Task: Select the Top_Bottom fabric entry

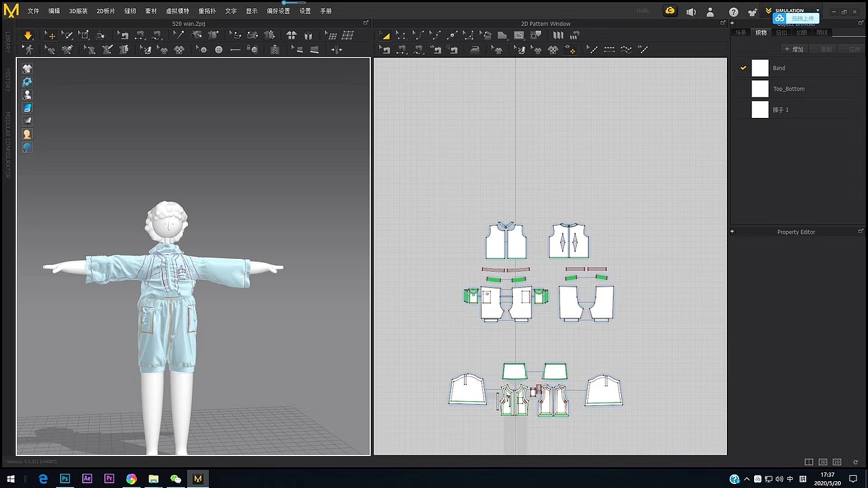Action: 789,89
